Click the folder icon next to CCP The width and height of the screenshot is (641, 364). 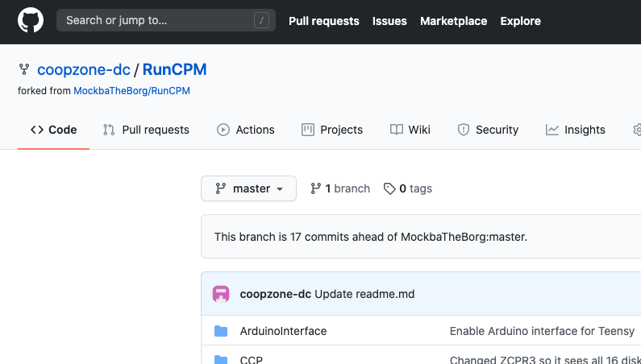221,359
